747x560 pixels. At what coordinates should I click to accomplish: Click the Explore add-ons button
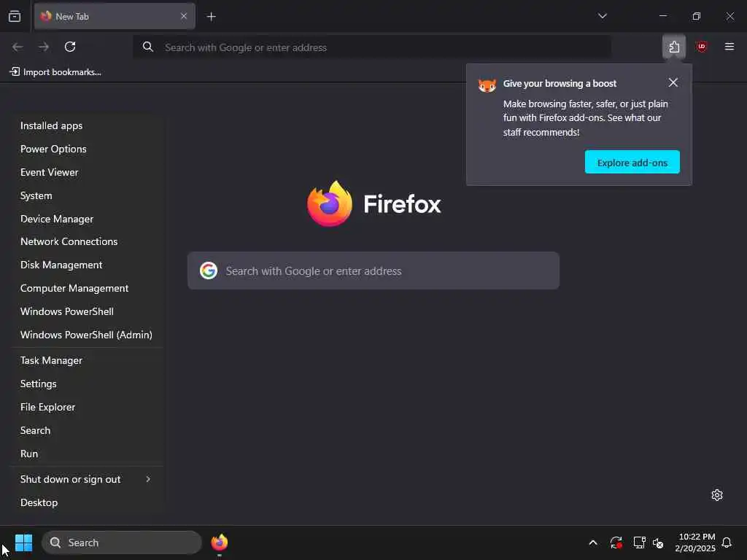(x=632, y=163)
